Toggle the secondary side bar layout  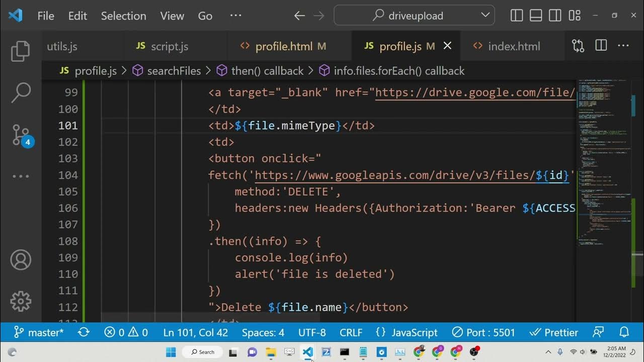(555, 16)
